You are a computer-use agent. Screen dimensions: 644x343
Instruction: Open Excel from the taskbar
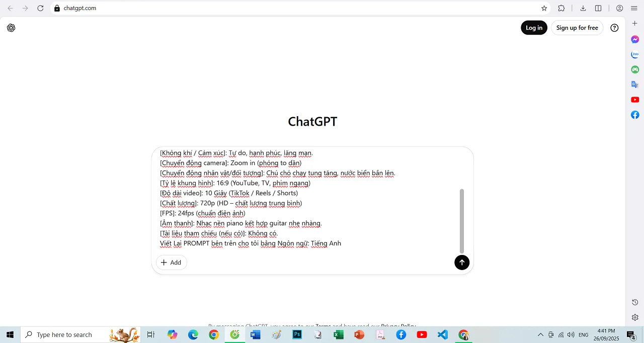[x=338, y=334]
